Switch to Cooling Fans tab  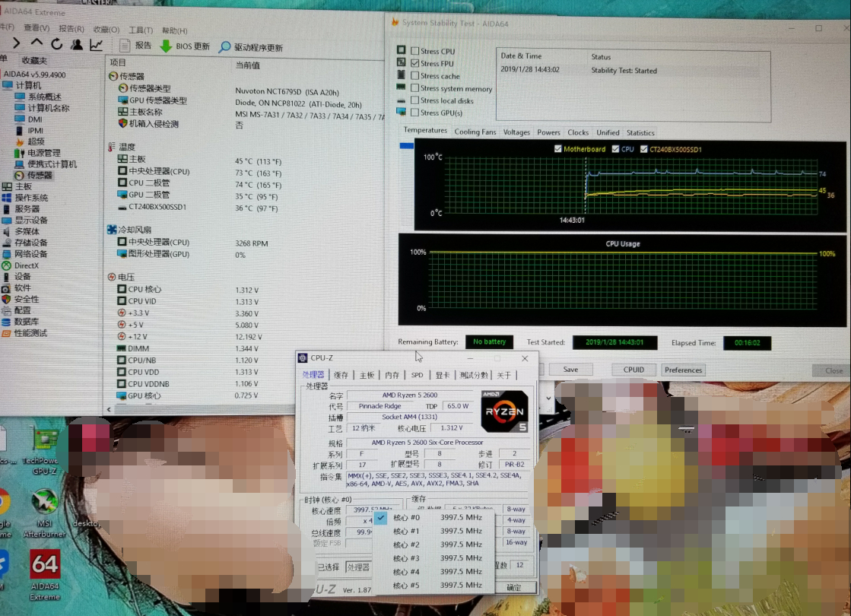475,132
